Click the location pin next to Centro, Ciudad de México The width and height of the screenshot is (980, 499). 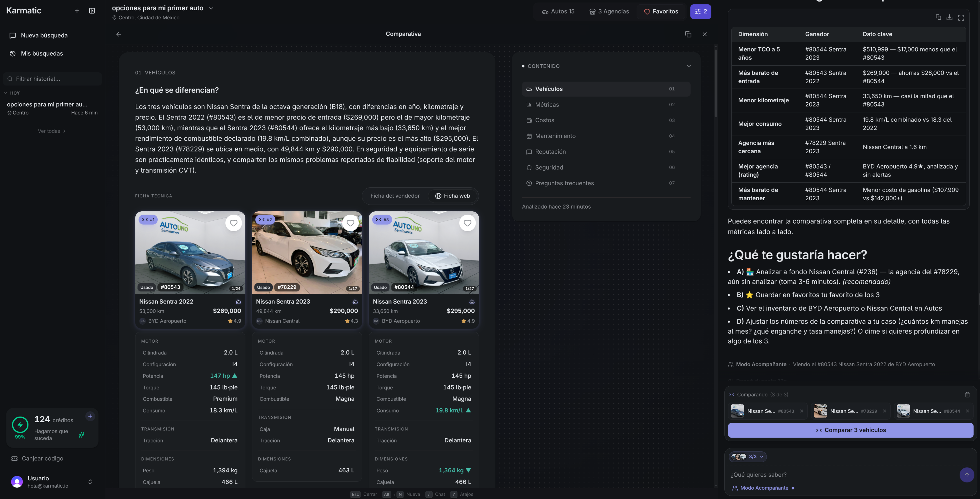click(x=114, y=18)
